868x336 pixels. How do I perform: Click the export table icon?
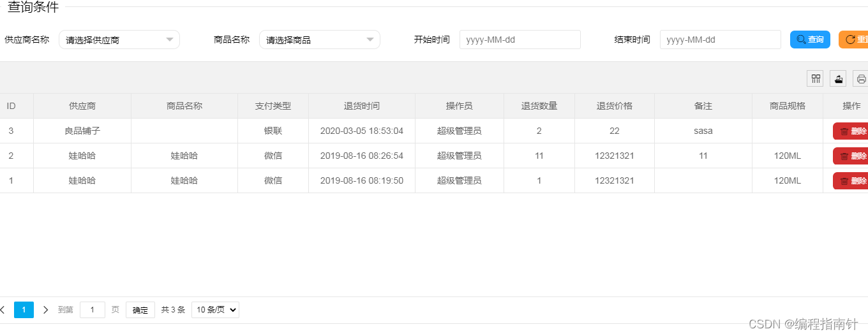(x=838, y=78)
